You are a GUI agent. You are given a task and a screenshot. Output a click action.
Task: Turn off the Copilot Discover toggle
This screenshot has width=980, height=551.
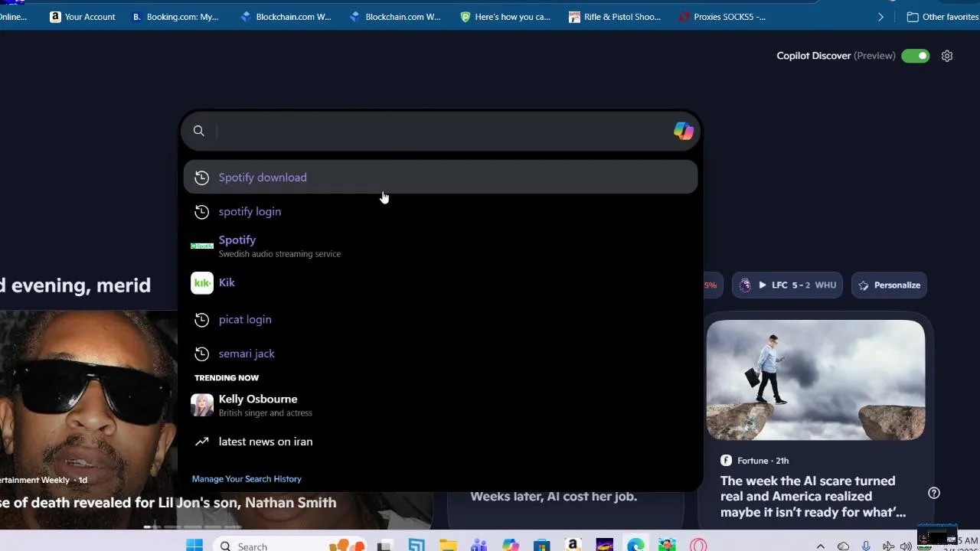[915, 56]
